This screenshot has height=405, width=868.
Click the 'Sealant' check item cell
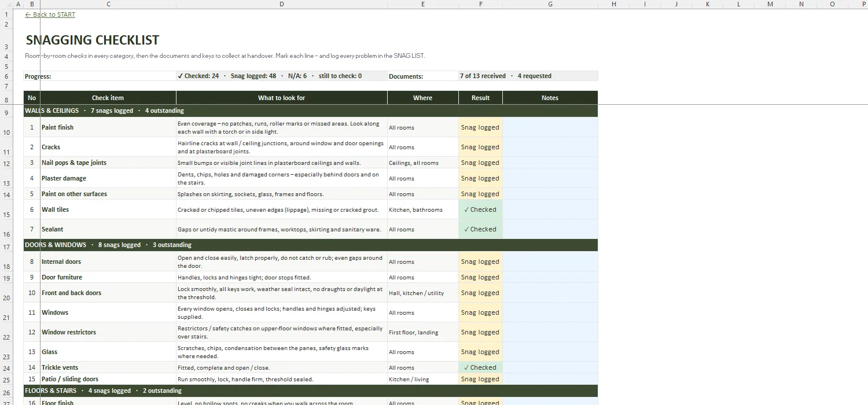point(108,229)
